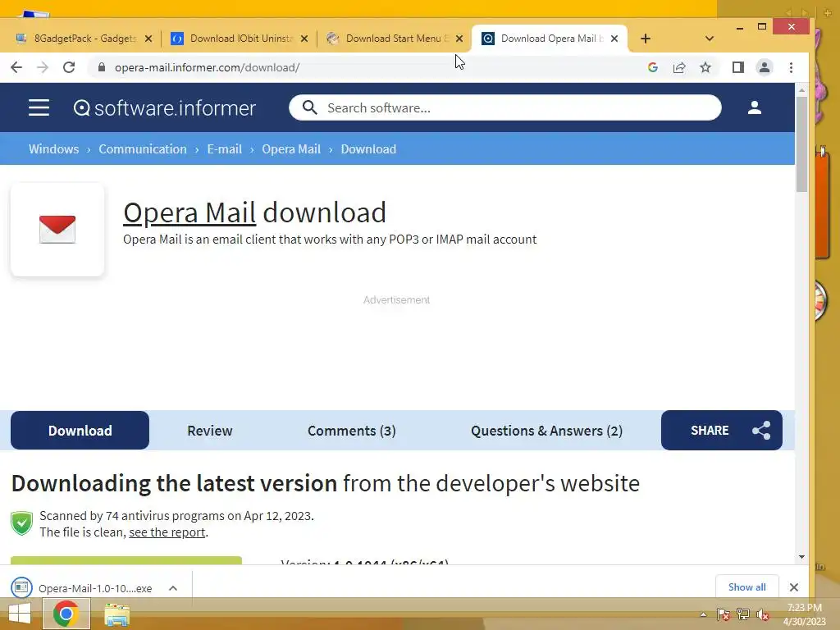View site lock security info
This screenshot has height=630, width=840.
[x=101, y=67]
